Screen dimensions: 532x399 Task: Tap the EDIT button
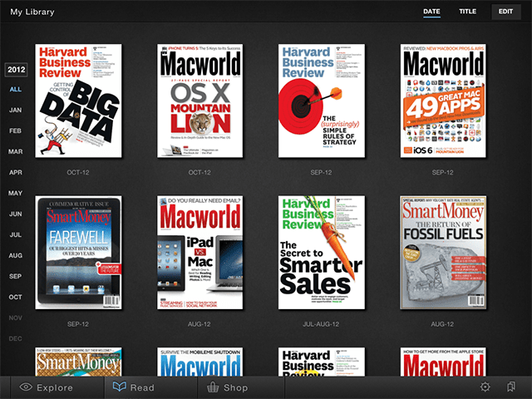506,12
